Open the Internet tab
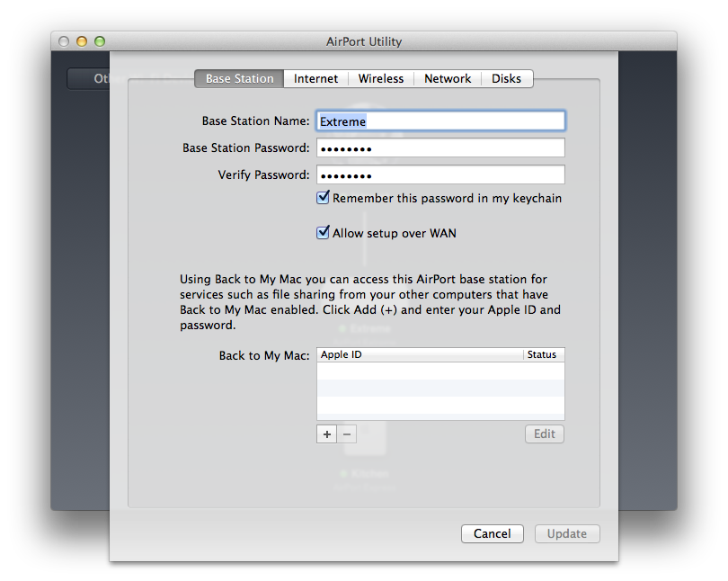Viewport: 728px width, 581px height. [315, 78]
